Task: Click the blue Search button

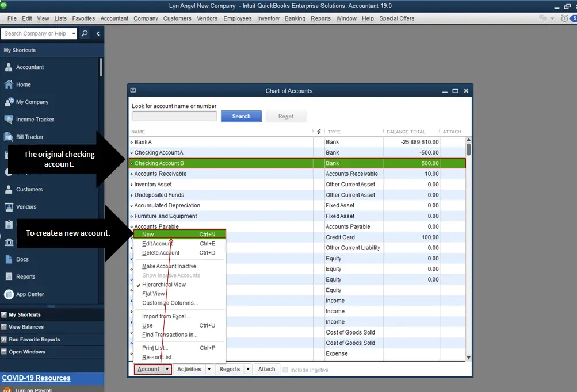Action: point(242,116)
